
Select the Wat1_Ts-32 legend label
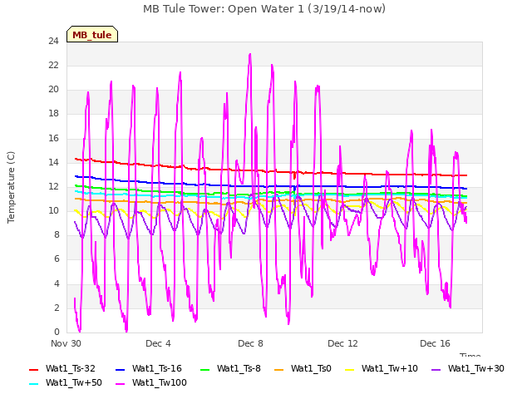[x=71, y=369]
